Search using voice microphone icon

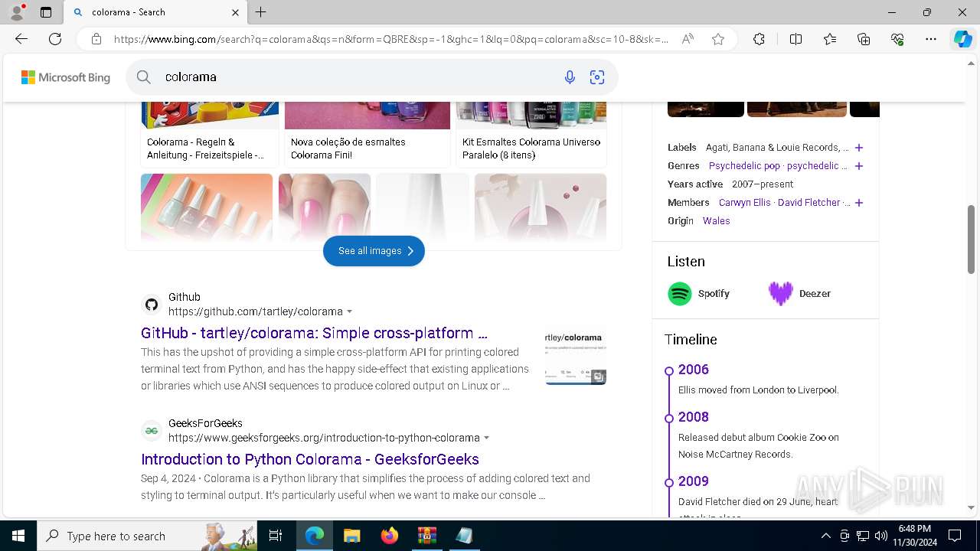(x=570, y=77)
